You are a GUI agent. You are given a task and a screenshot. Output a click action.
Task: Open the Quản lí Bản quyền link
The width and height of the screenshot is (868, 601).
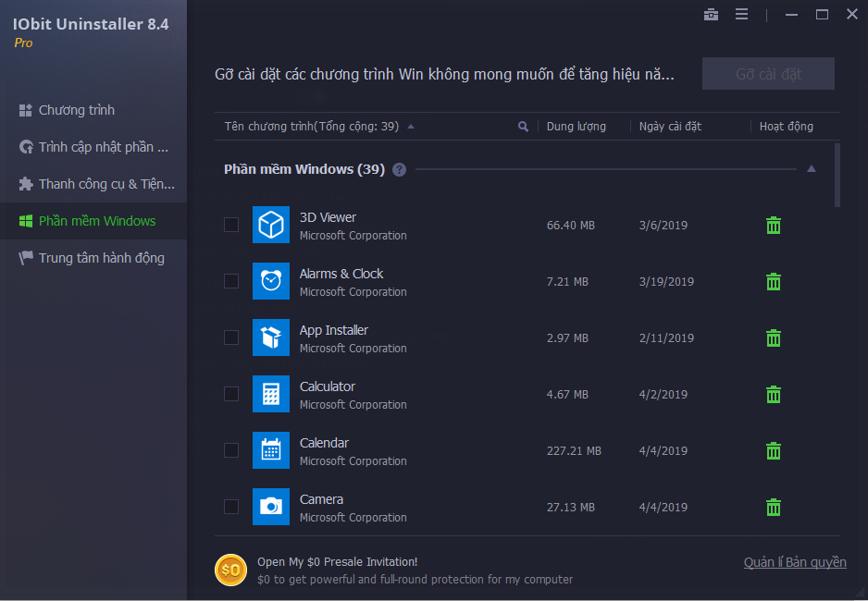tap(794, 562)
